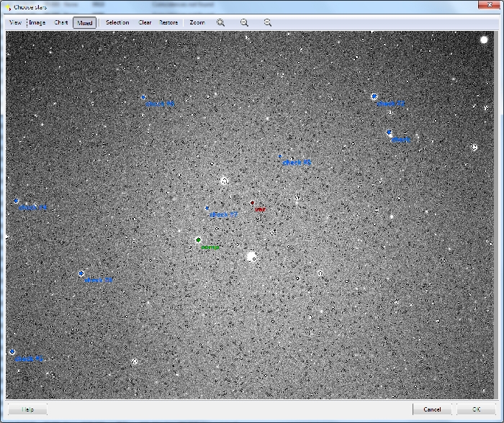Click the Clear selection button
This screenshot has height=423, width=504.
(145, 22)
